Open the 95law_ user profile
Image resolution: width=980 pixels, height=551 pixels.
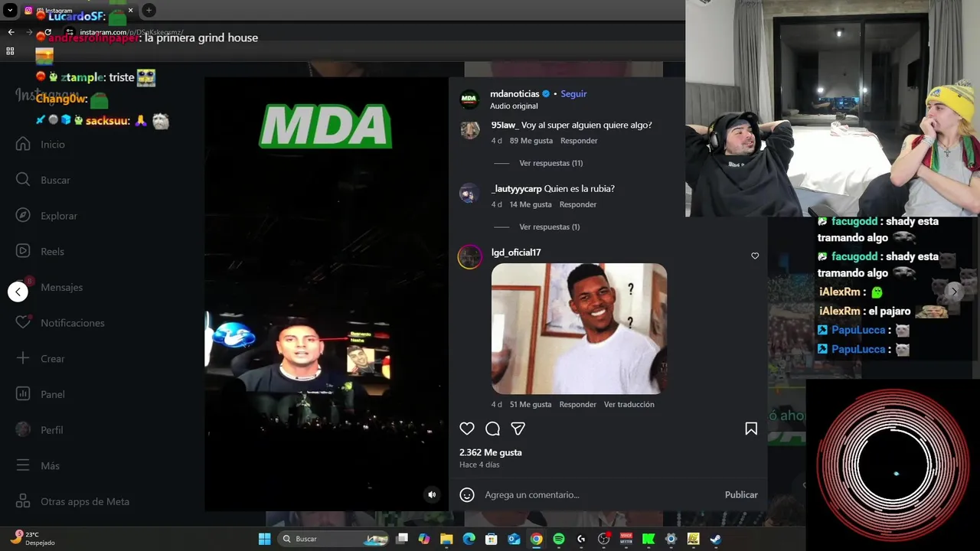click(505, 125)
